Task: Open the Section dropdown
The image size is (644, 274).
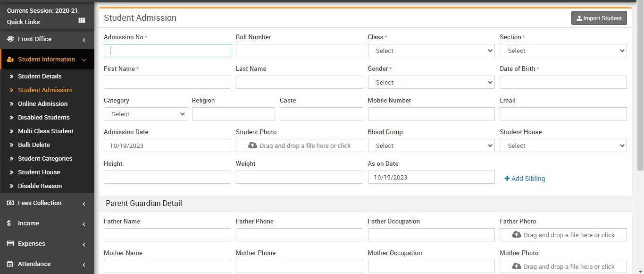Action: coord(563,51)
